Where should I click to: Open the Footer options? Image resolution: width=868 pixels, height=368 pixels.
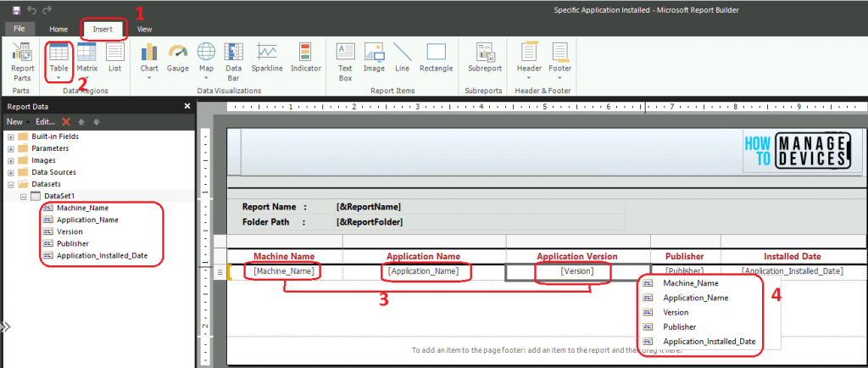pos(560,62)
